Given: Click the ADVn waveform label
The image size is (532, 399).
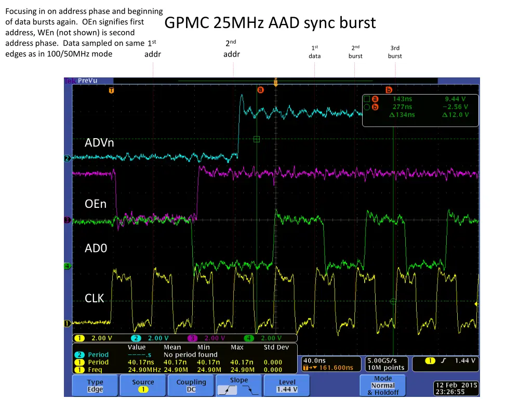Looking at the screenshot, I should coord(99,142).
